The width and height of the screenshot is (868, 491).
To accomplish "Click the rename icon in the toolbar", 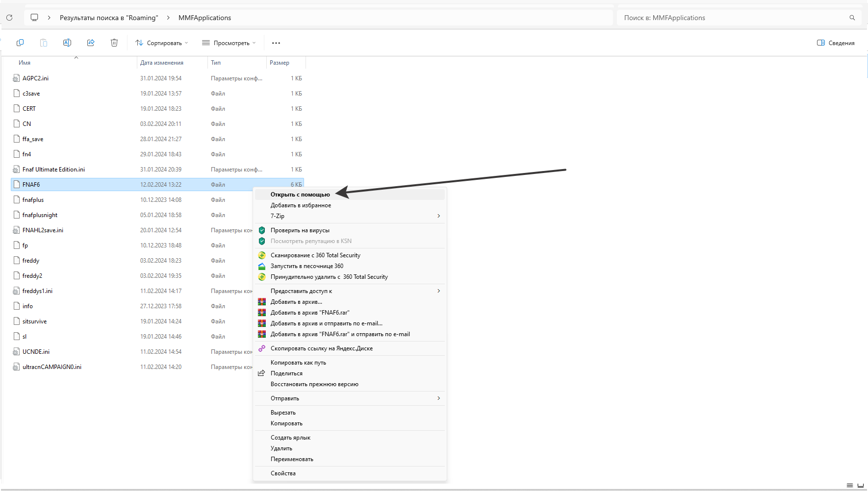I will 67,43.
